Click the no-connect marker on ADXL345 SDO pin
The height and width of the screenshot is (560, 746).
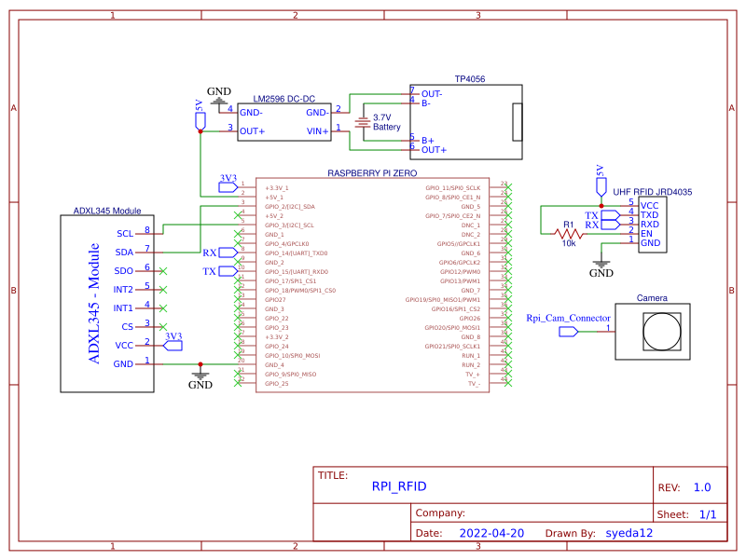coord(163,271)
